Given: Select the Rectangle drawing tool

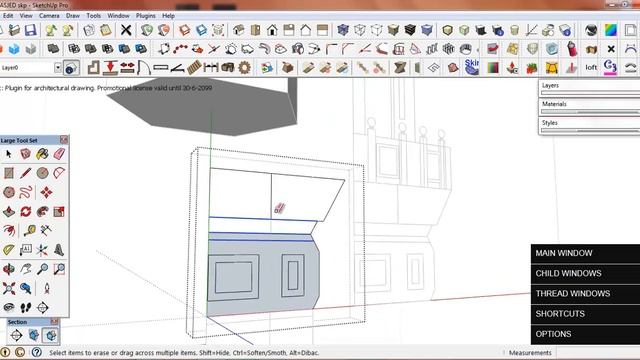Looking at the screenshot, I should point(9,173).
